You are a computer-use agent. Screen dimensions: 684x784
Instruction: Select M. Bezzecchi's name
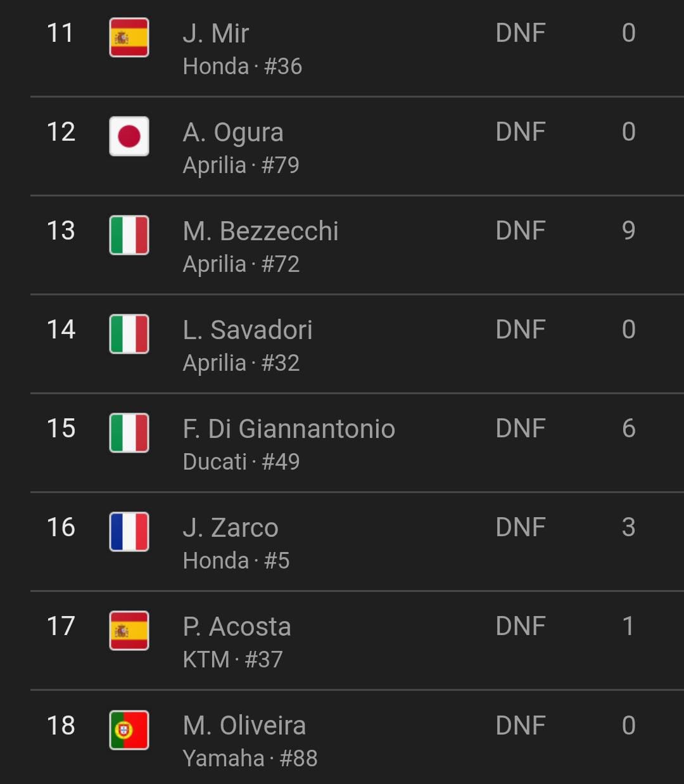point(260,231)
